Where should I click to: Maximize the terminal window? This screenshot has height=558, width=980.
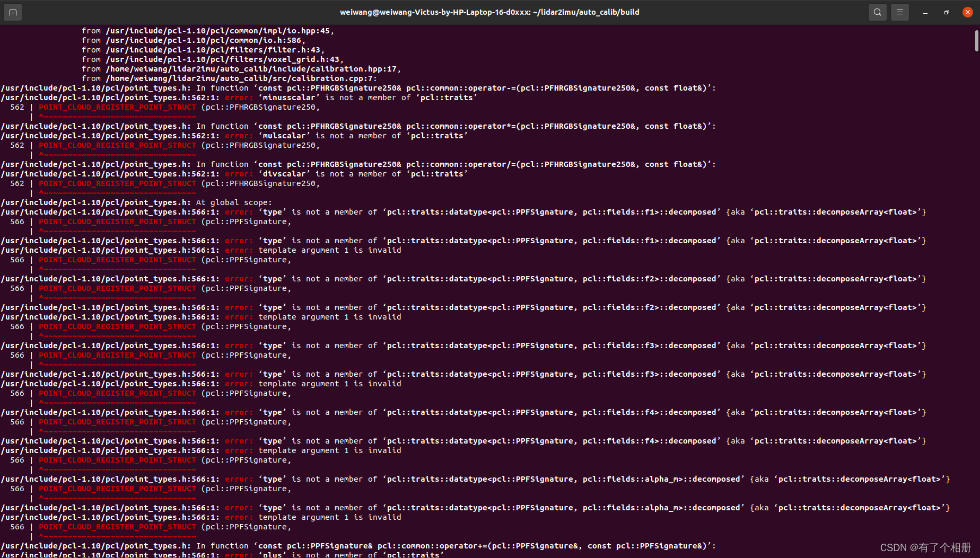[947, 12]
